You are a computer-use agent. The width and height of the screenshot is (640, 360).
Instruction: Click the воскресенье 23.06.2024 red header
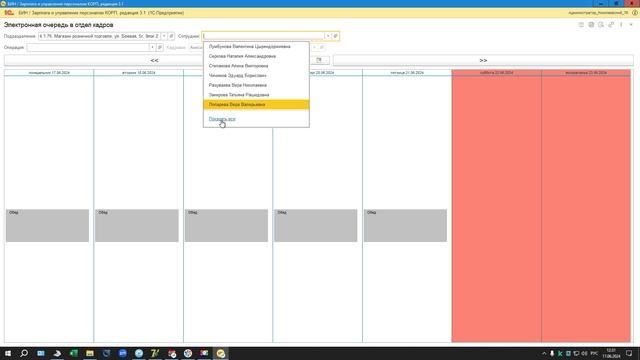click(586, 73)
